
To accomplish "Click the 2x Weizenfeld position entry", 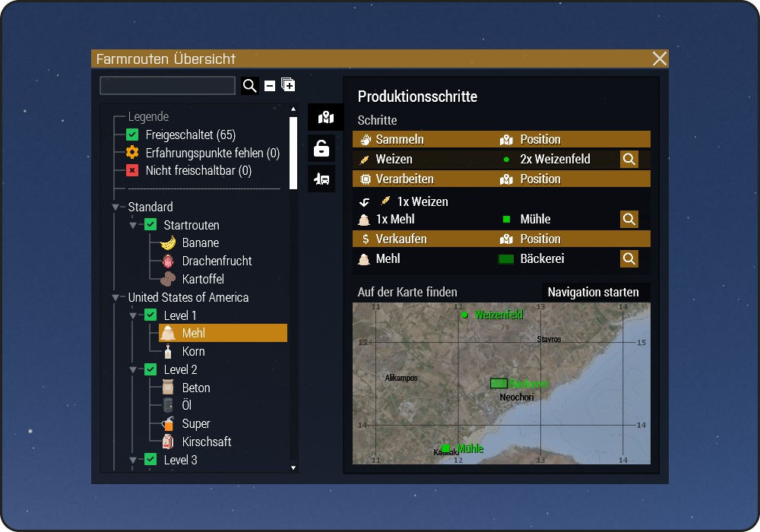I will [556, 160].
